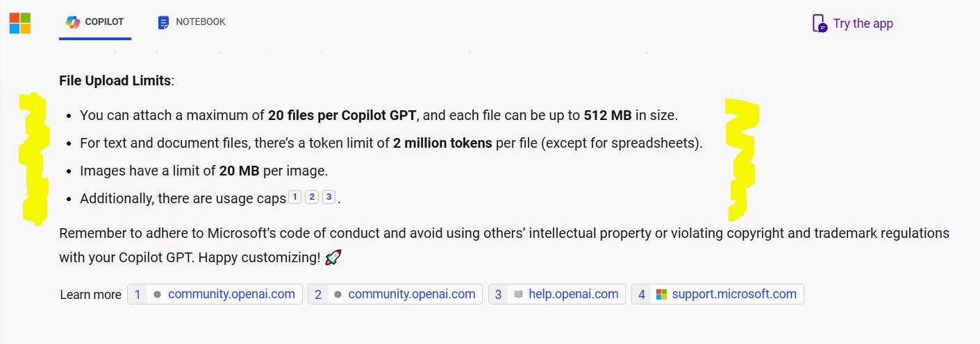Image resolution: width=980 pixels, height=344 pixels.
Task: Click the number 3 badge in Learn more
Action: [498, 294]
